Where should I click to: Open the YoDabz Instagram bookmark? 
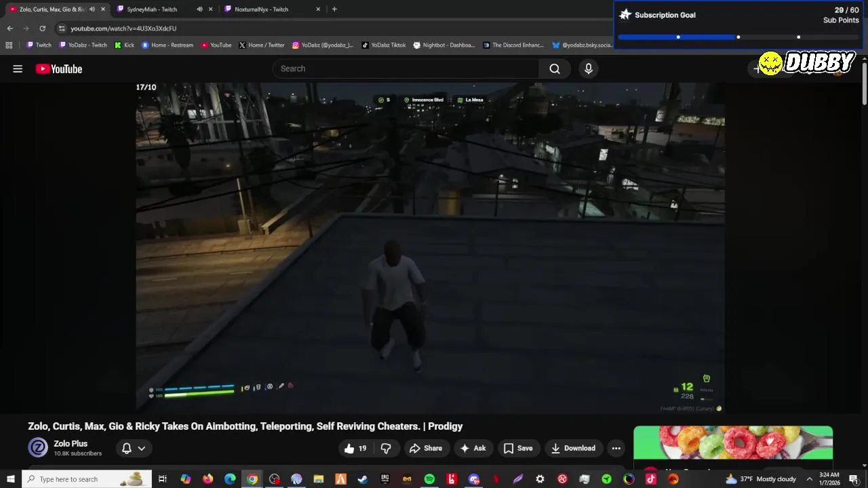click(x=323, y=45)
